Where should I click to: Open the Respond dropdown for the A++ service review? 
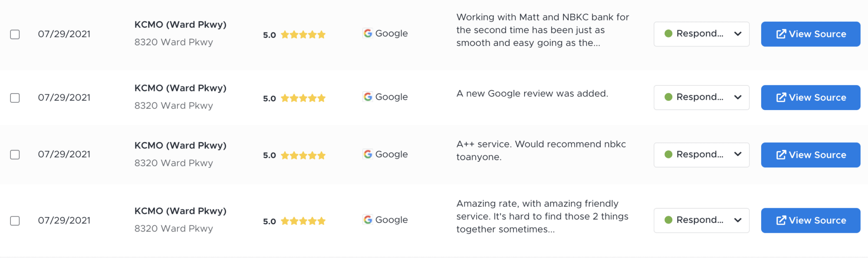click(x=738, y=154)
